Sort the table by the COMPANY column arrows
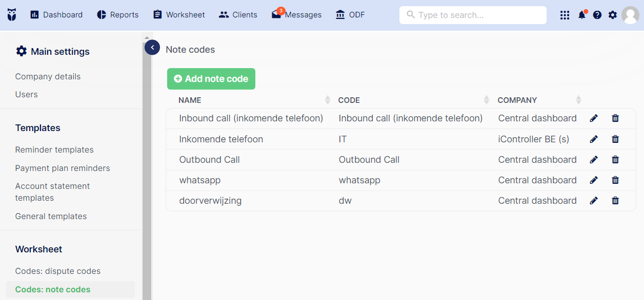The width and height of the screenshot is (644, 300). 578,99
